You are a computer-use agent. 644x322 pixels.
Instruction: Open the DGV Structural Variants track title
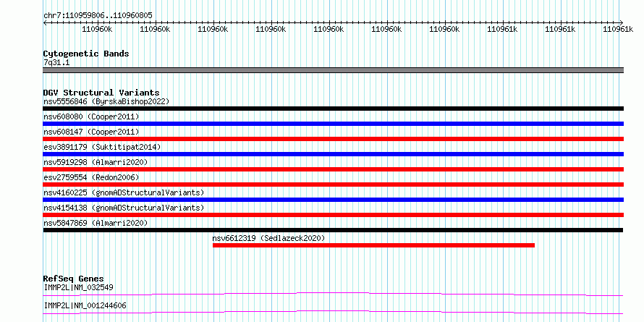(x=101, y=93)
